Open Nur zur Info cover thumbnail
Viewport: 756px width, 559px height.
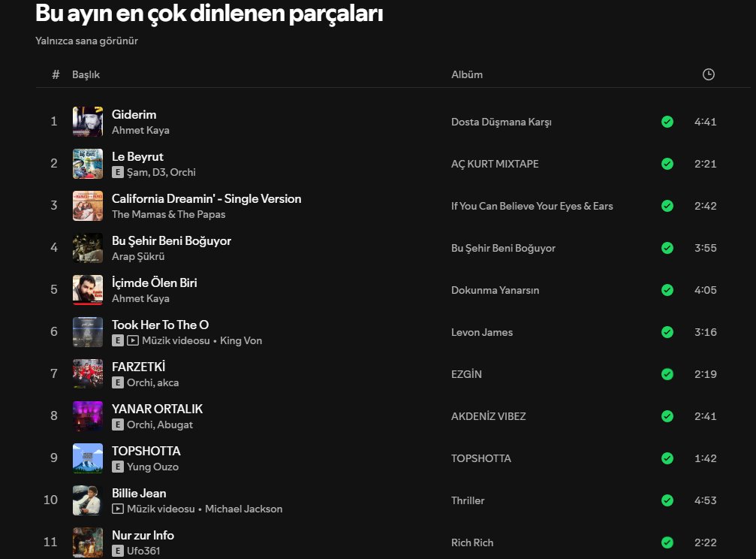coord(88,542)
